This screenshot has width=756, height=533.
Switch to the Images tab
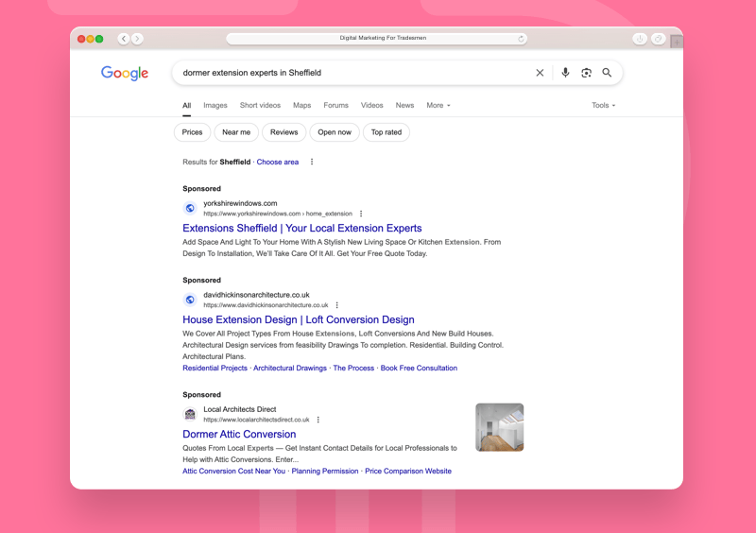click(x=215, y=106)
